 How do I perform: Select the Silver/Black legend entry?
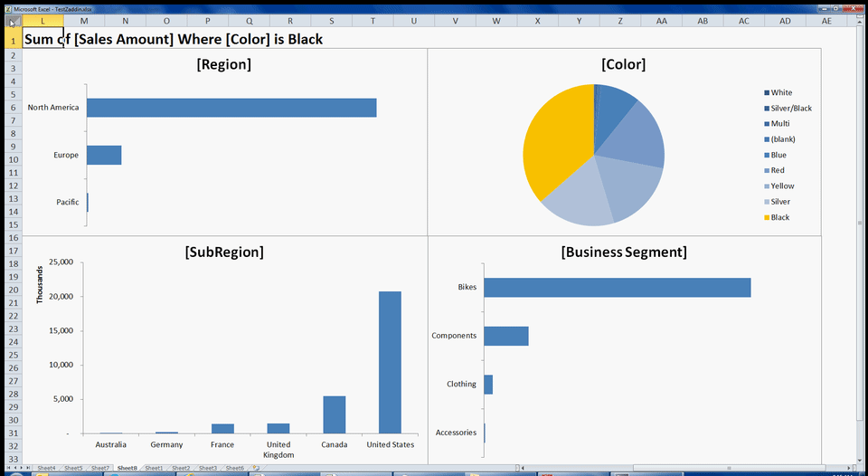coord(788,108)
